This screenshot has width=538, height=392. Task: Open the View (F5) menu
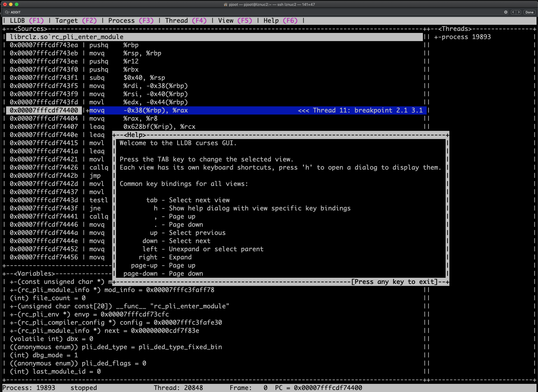(235, 21)
